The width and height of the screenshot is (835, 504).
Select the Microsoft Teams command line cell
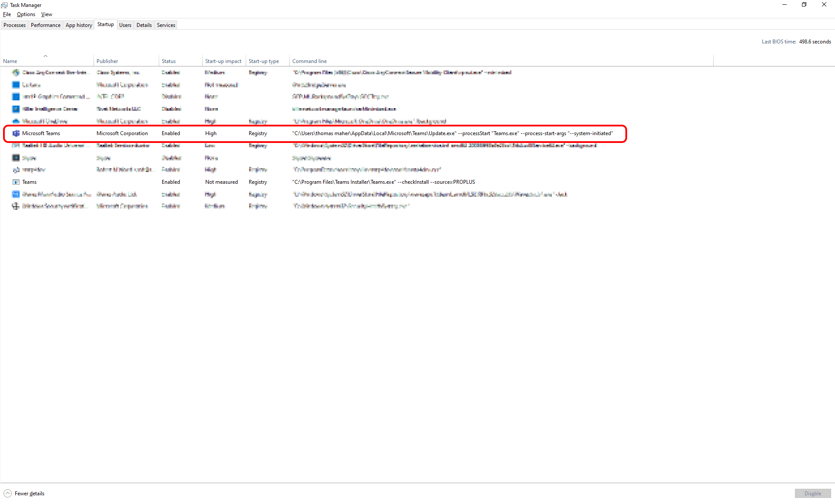click(452, 133)
